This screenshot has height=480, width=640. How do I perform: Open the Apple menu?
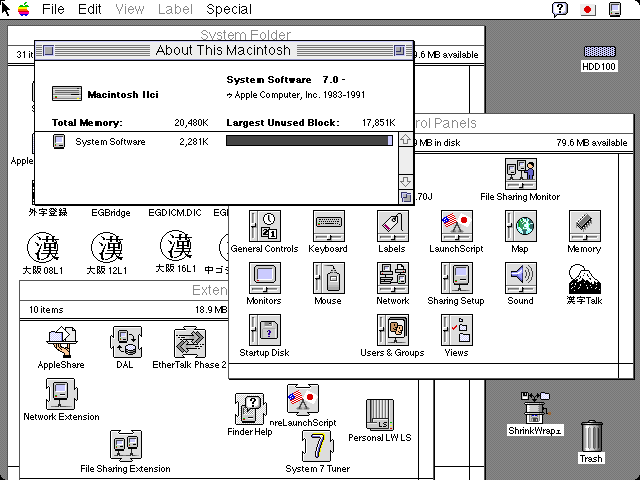[x=24, y=9]
